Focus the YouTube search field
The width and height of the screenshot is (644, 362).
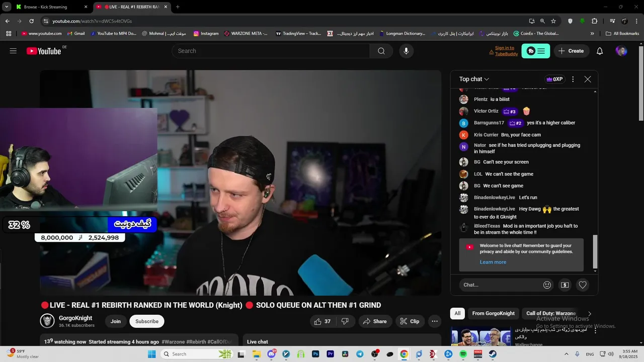(x=271, y=51)
